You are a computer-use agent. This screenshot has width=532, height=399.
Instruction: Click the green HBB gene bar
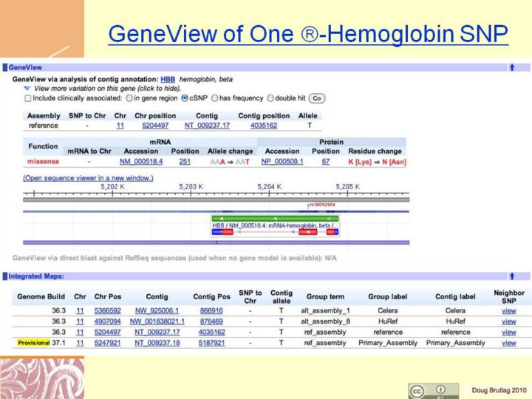[x=275, y=219]
